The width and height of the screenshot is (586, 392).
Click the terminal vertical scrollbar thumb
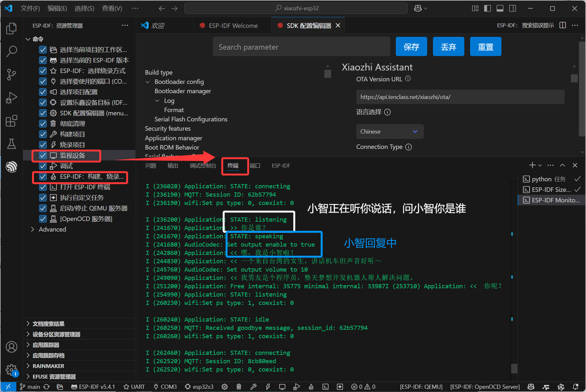(514, 368)
